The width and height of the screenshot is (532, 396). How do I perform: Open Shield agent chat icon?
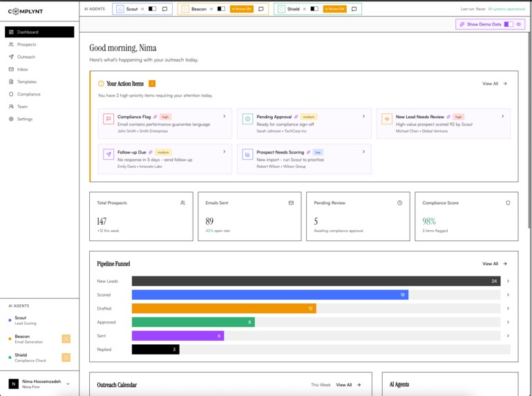[354, 9]
